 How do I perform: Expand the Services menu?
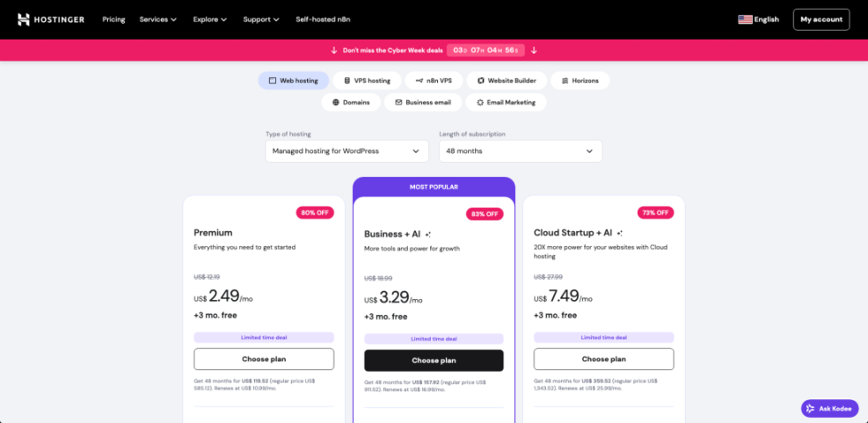tap(157, 19)
